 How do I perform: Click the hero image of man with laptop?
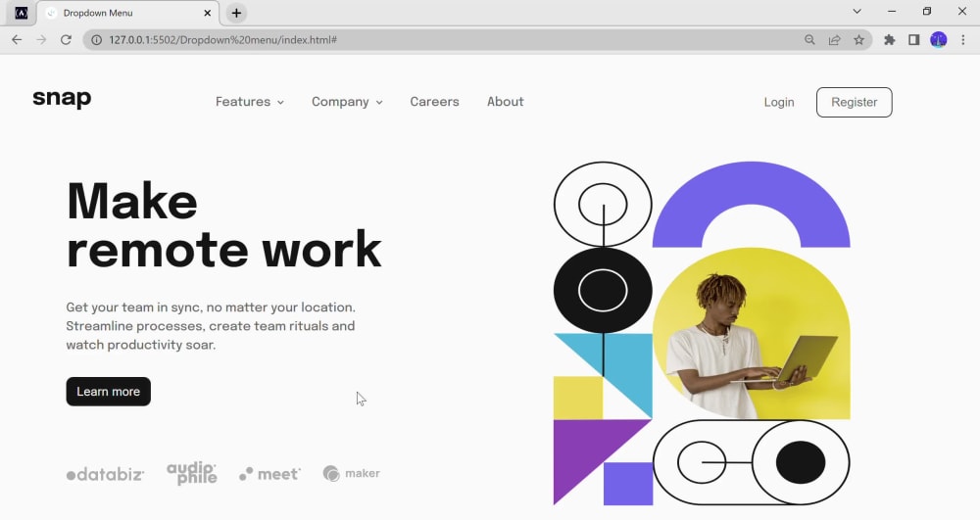[752, 334]
